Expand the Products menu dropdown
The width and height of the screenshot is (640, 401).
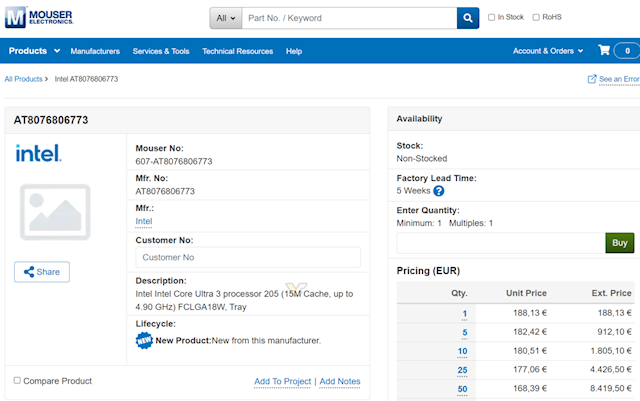(34, 51)
